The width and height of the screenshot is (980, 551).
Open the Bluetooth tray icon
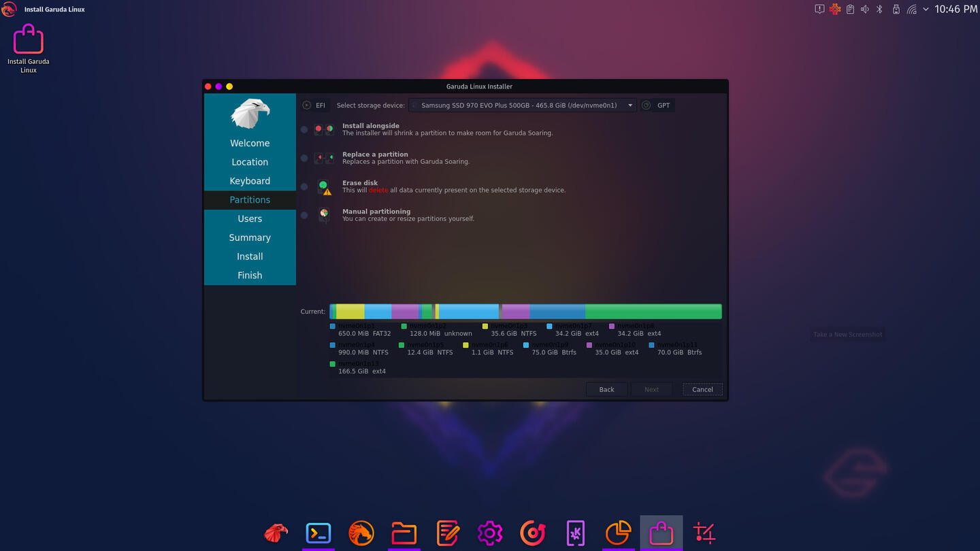[879, 10]
